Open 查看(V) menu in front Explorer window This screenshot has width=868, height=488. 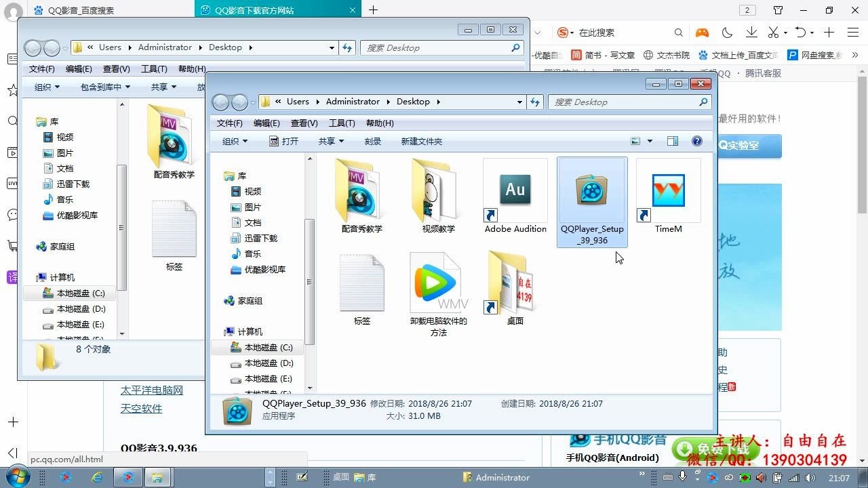point(304,123)
